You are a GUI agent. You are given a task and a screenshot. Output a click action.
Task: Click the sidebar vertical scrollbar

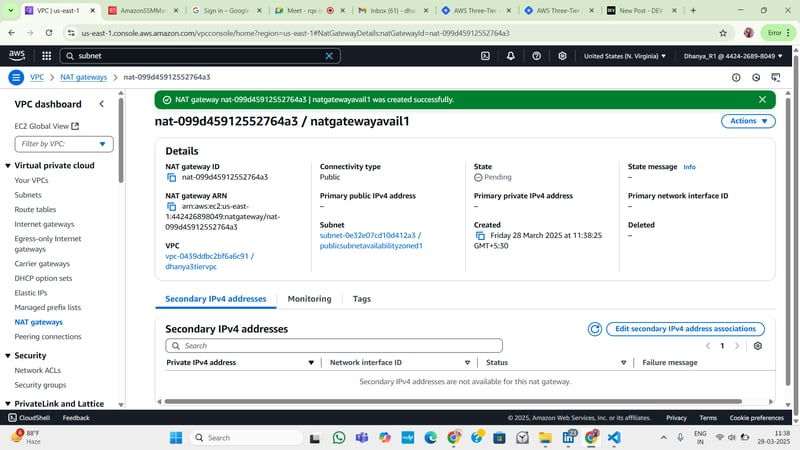(x=121, y=140)
